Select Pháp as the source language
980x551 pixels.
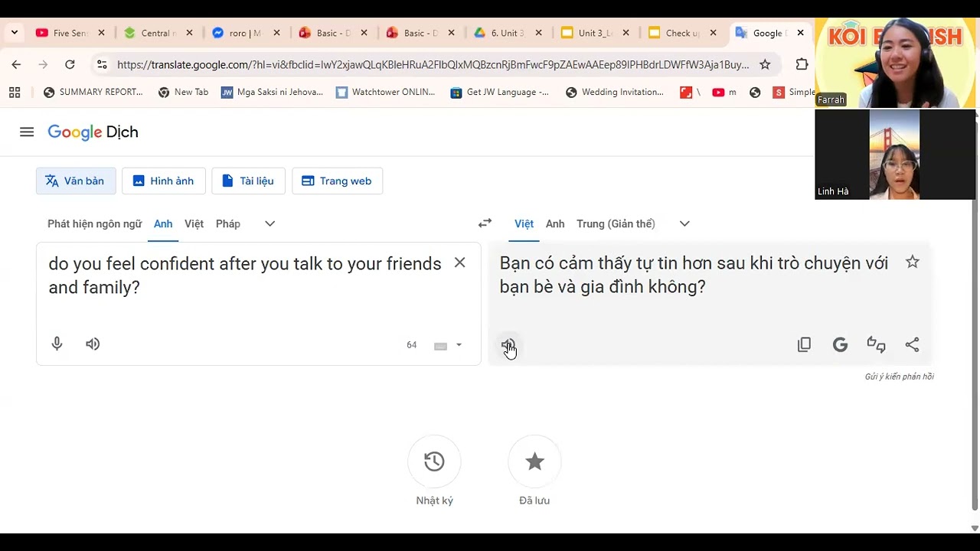[228, 223]
